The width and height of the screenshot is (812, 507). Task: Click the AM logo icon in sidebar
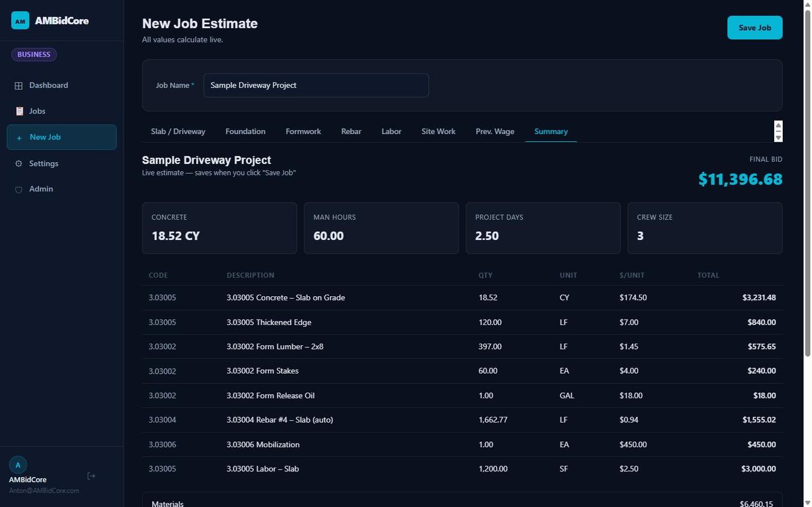pyautogui.click(x=20, y=20)
